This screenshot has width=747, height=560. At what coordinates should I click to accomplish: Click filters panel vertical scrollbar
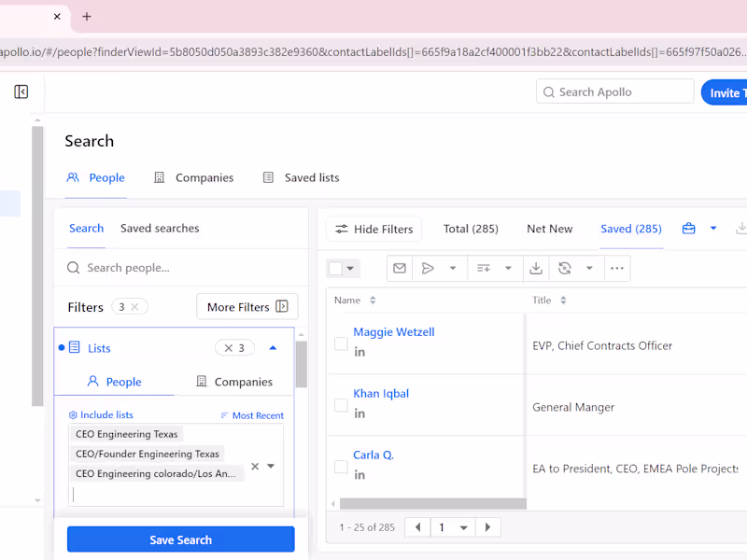(x=301, y=364)
